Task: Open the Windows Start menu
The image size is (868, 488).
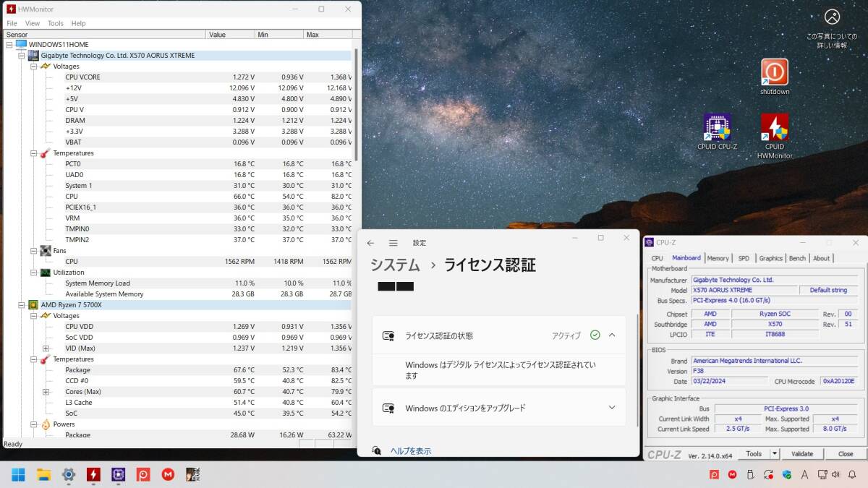Action: point(18,474)
